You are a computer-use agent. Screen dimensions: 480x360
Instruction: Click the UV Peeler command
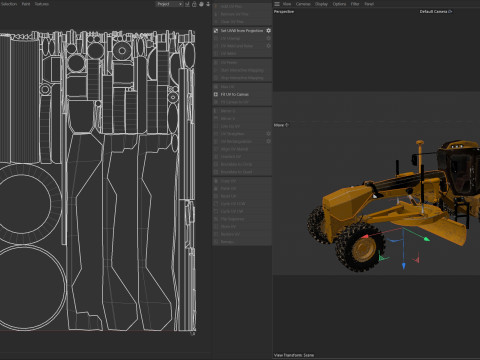[x=229, y=63]
